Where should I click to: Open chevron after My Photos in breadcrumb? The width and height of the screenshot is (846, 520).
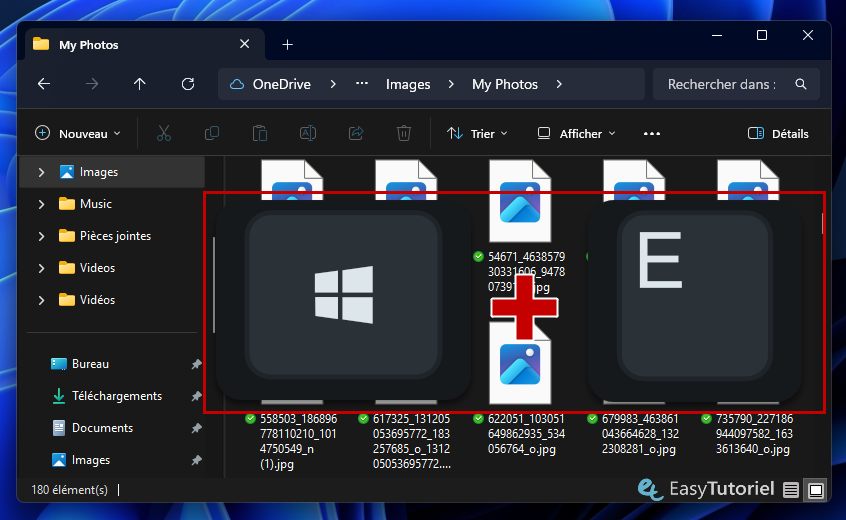point(559,84)
